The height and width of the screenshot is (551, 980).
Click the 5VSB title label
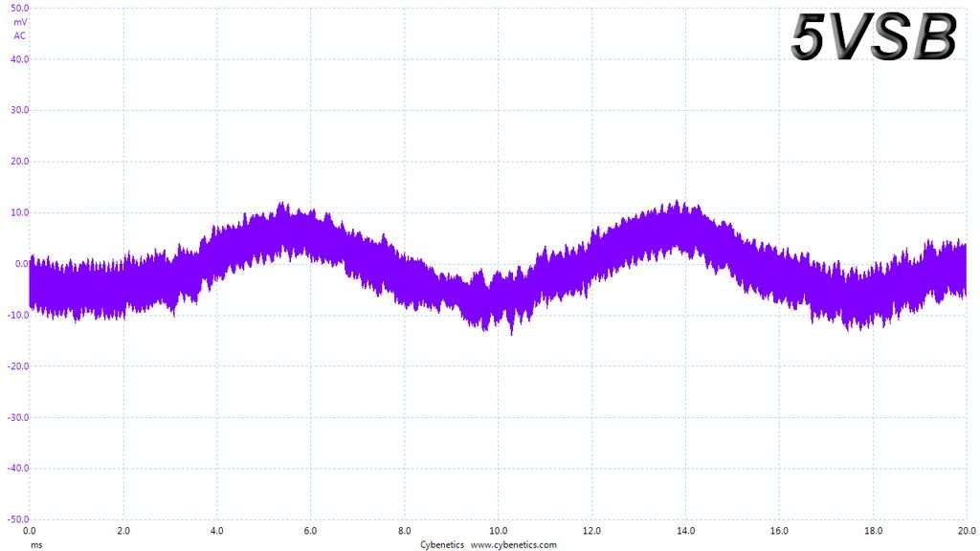(x=874, y=36)
